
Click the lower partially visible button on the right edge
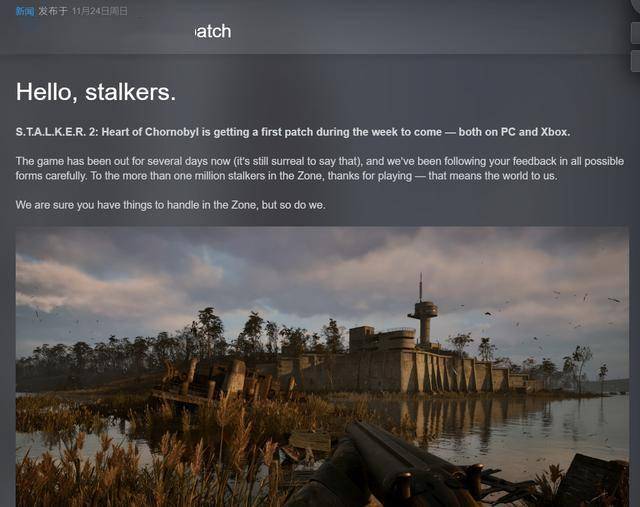click(635, 61)
